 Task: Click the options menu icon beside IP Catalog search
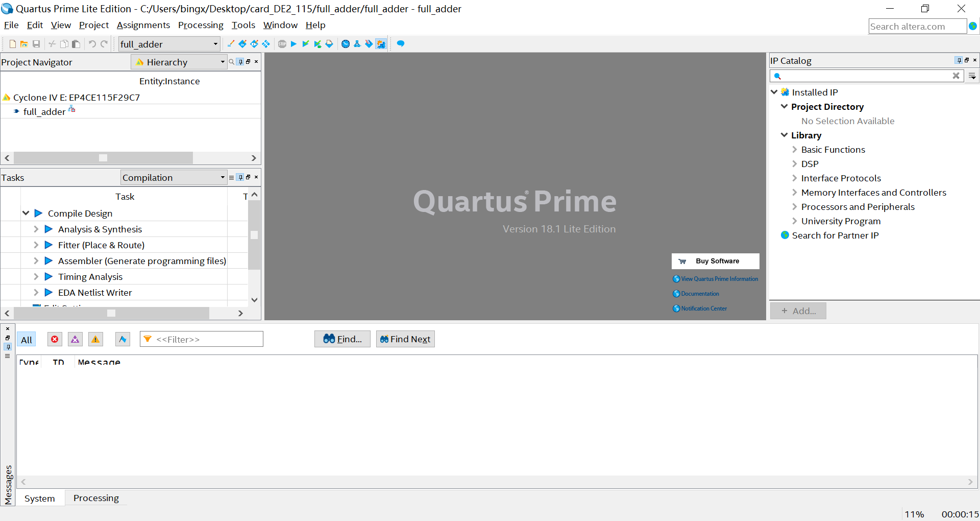click(x=973, y=76)
